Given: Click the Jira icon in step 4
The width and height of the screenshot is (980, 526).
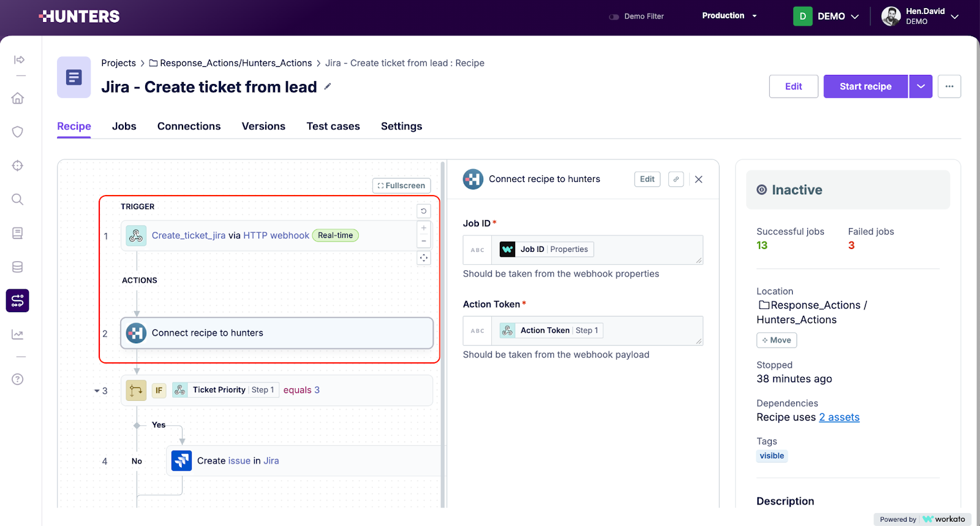Looking at the screenshot, I should (181, 460).
